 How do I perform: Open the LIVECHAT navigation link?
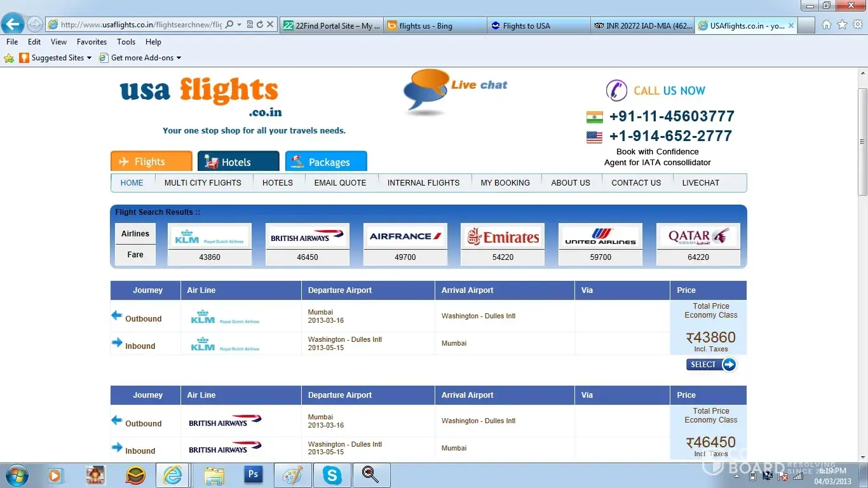[x=701, y=182]
